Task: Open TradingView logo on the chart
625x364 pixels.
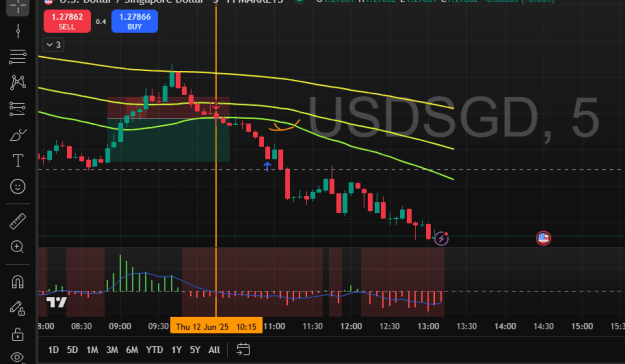Action: pyautogui.click(x=57, y=302)
